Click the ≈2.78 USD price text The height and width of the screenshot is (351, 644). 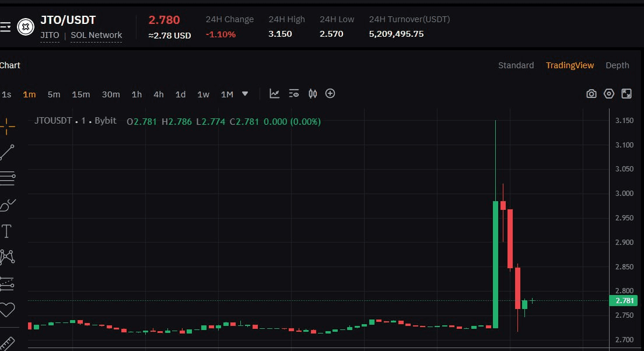[x=170, y=36]
